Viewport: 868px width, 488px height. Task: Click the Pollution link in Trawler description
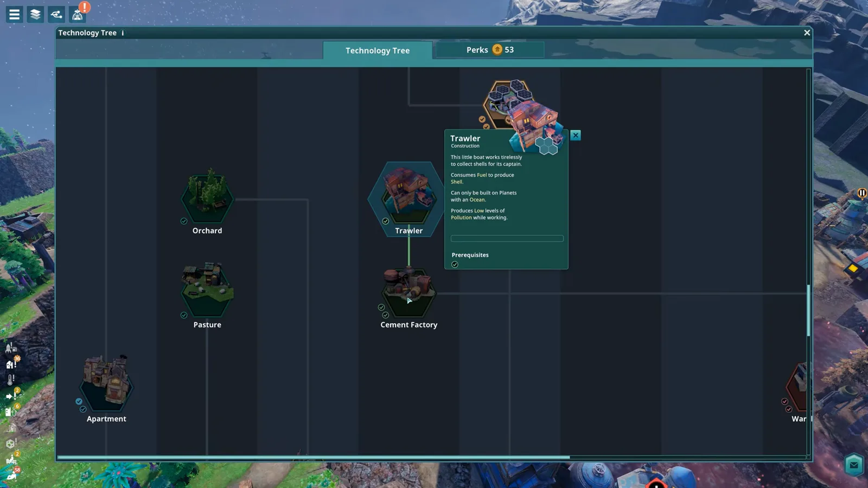[x=461, y=218]
